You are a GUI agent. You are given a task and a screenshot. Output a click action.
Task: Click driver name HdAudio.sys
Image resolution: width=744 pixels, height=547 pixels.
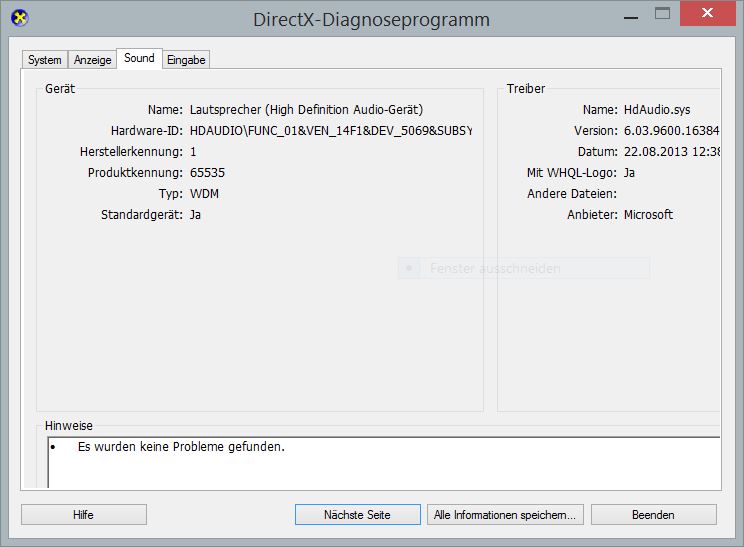click(657, 110)
